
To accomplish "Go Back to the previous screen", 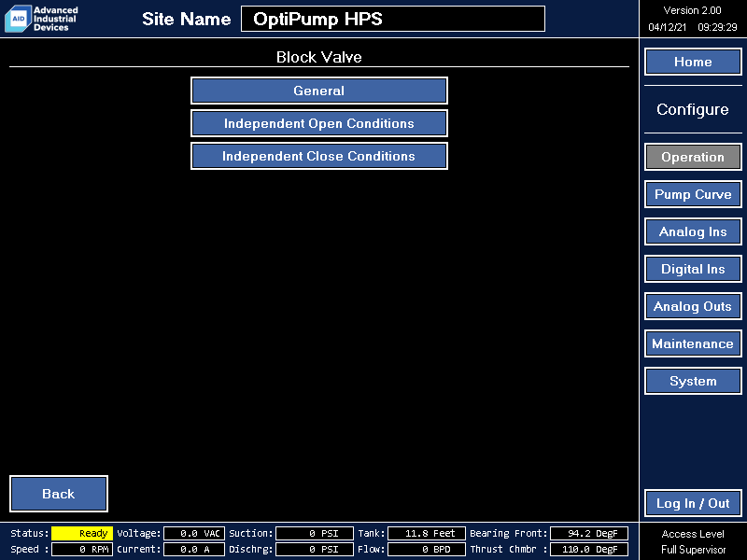I will [x=59, y=494].
